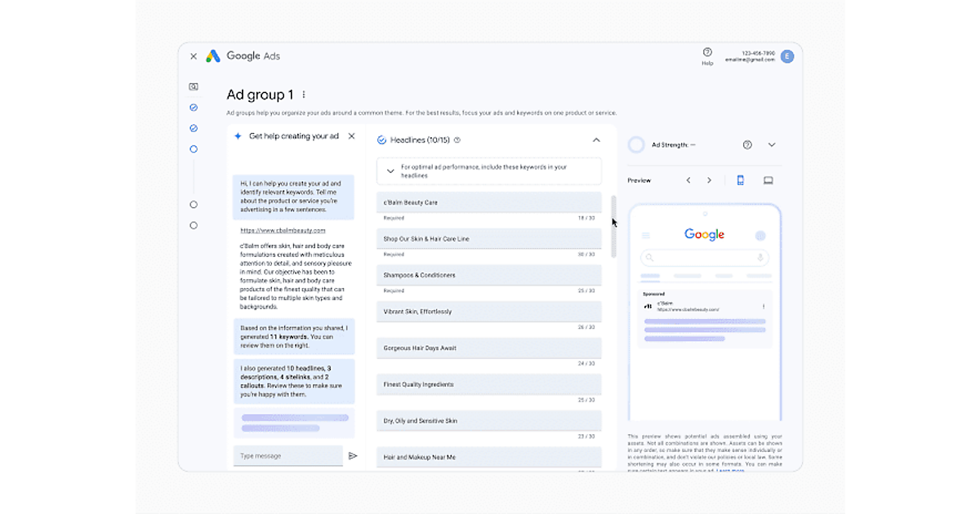
Task: Collapse the Headlines section chevron
Action: tap(596, 140)
